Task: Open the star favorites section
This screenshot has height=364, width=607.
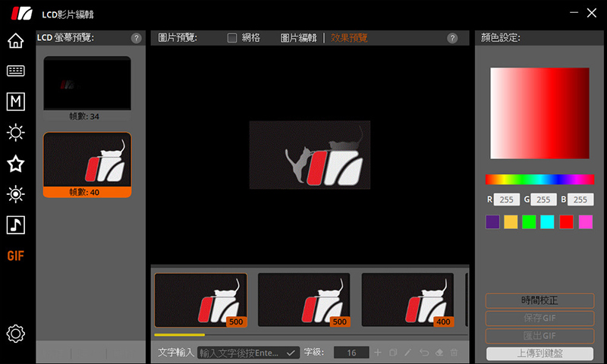Action: [x=15, y=164]
